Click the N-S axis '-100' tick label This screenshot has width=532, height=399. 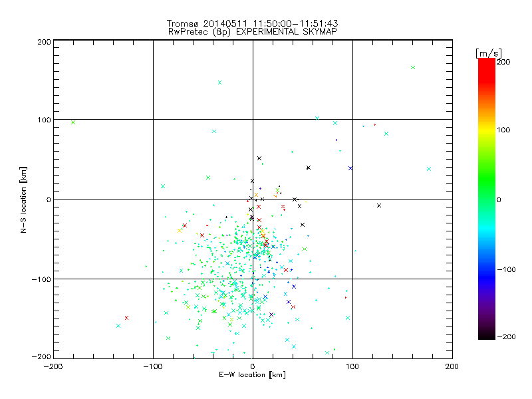tap(41, 279)
